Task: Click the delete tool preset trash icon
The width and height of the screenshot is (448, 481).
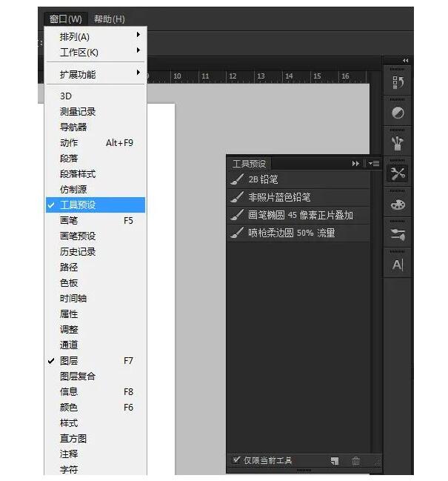Action: click(x=355, y=461)
